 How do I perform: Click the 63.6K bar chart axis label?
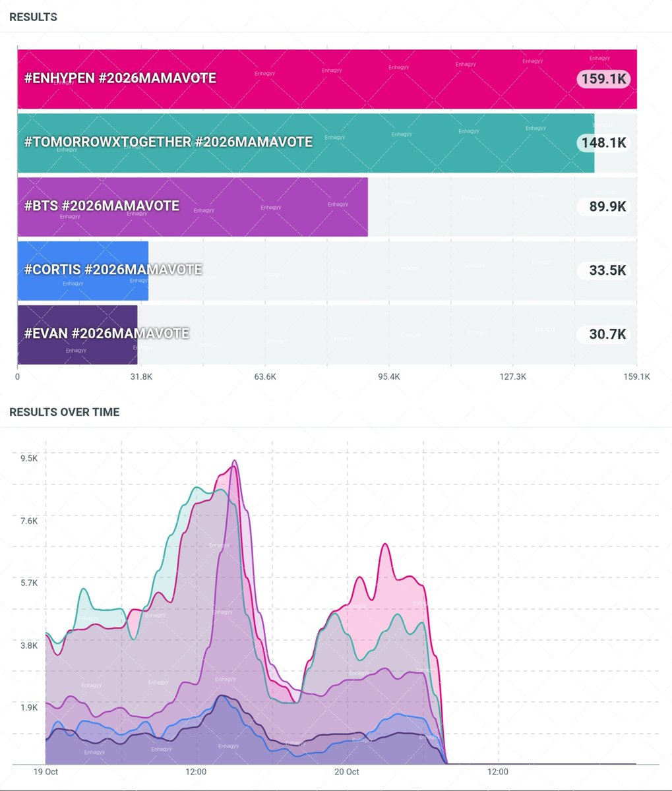(264, 377)
